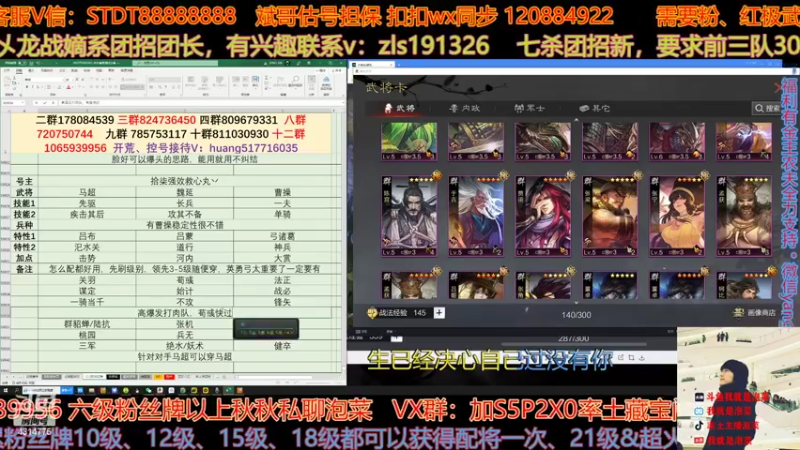800x450 pixels.
Task: Switch to the 武将 tab in game
Action: click(400, 108)
